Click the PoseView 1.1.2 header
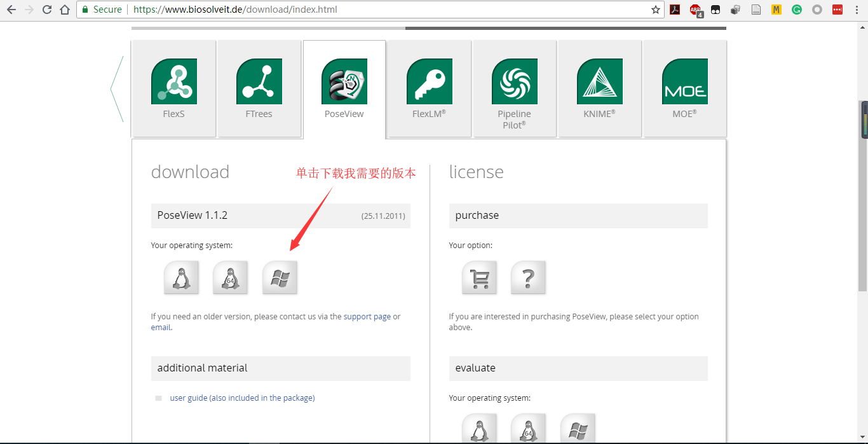The image size is (868, 444). point(280,216)
